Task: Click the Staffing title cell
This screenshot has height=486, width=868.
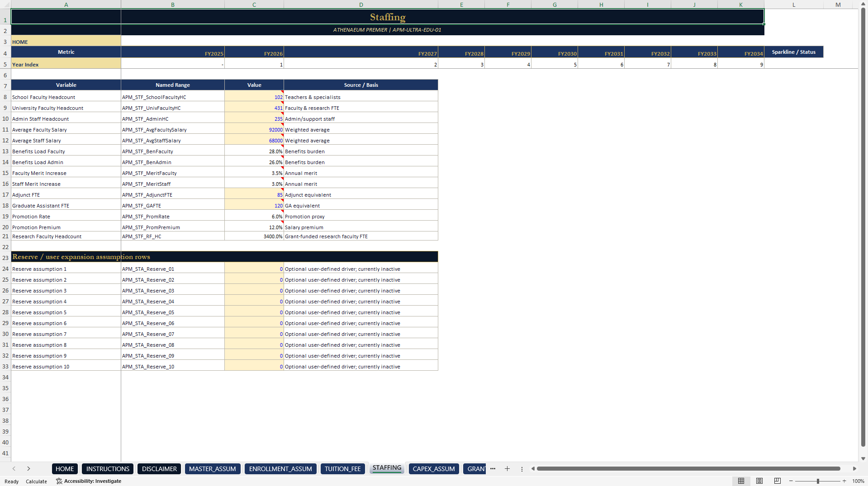Action: pyautogui.click(x=388, y=17)
